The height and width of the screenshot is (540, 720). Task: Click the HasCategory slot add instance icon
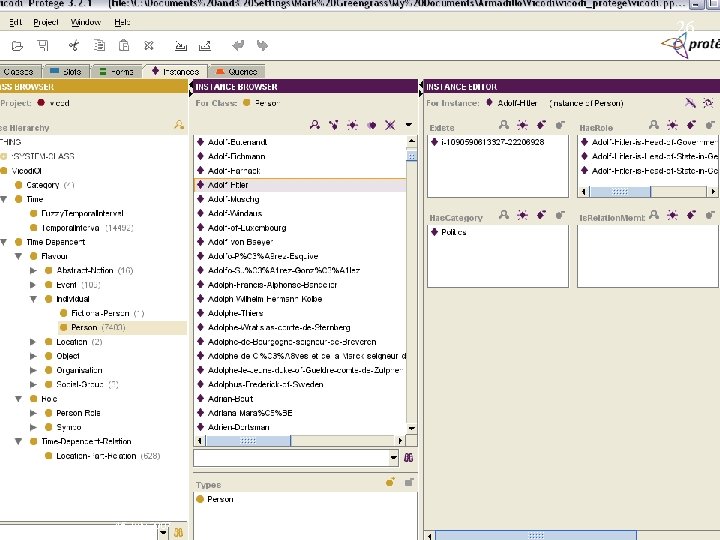[541, 215]
